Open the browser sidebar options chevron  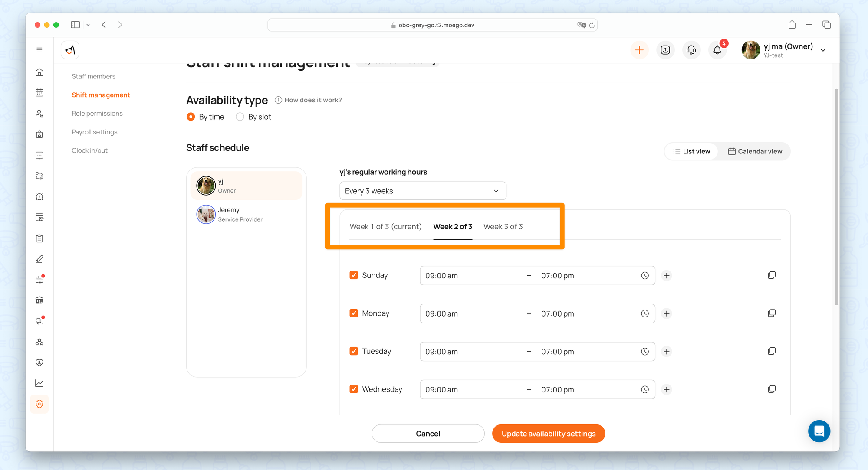pos(88,25)
